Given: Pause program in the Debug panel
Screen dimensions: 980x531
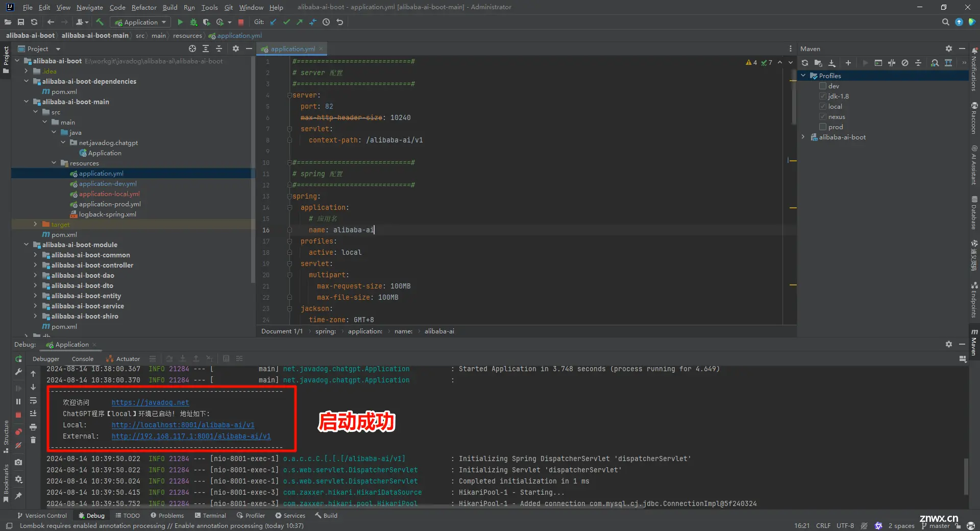Looking at the screenshot, I should [x=18, y=402].
